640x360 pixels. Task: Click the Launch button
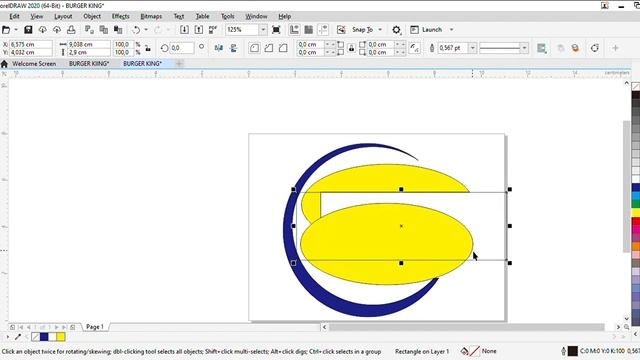coord(426,30)
